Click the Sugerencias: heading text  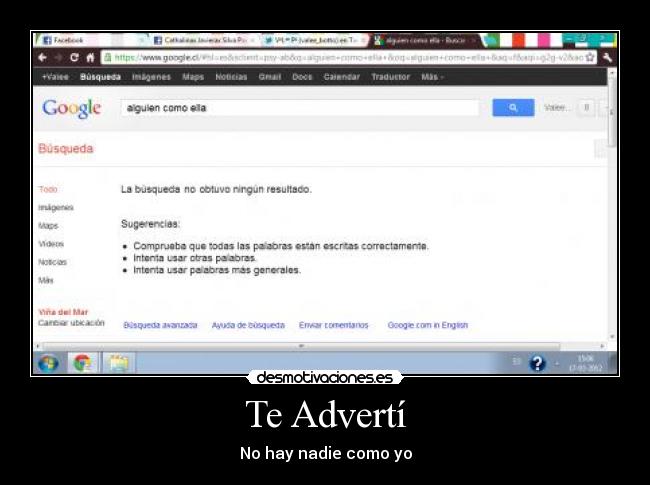point(150,224)
